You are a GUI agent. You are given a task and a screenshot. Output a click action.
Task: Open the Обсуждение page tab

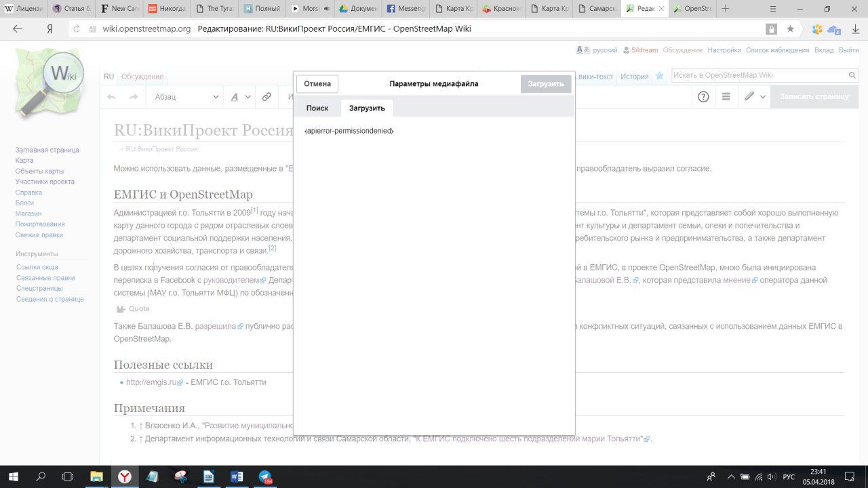[x=142, y=77]
